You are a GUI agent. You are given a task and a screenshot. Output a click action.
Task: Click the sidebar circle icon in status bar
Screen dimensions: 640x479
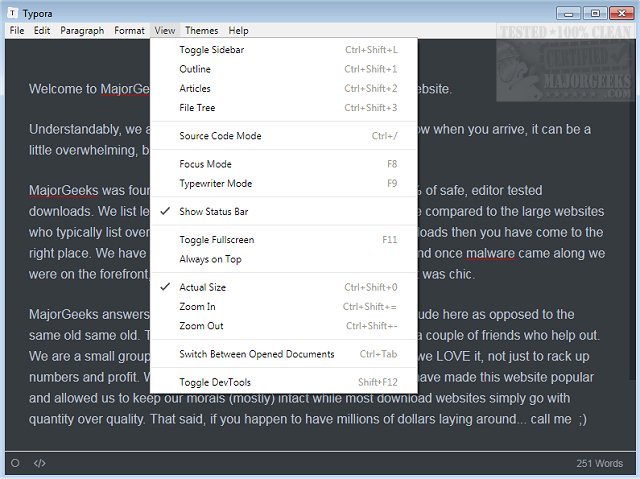pyautogui.click(x=15, y=463)
